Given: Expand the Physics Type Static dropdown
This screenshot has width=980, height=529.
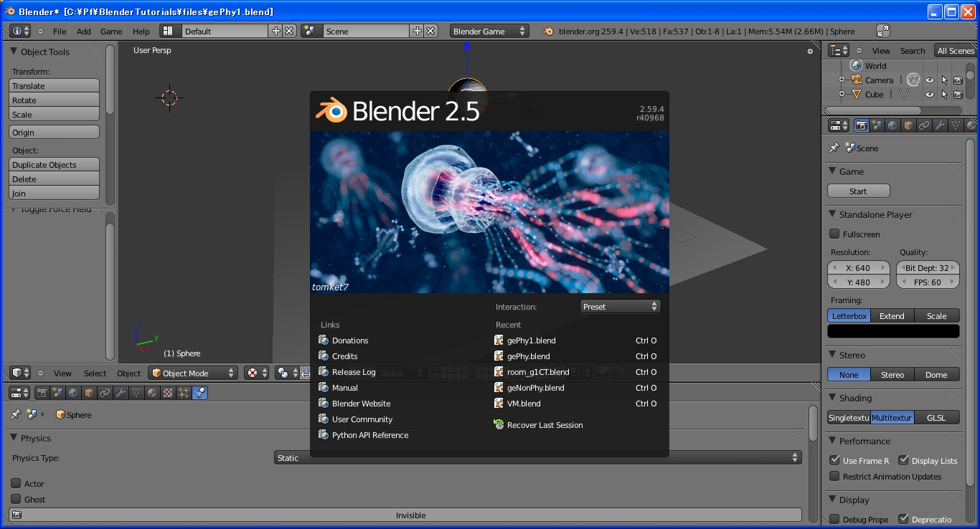Looking at the screenshot, I should pyautogui.click(x=538, y=457).
